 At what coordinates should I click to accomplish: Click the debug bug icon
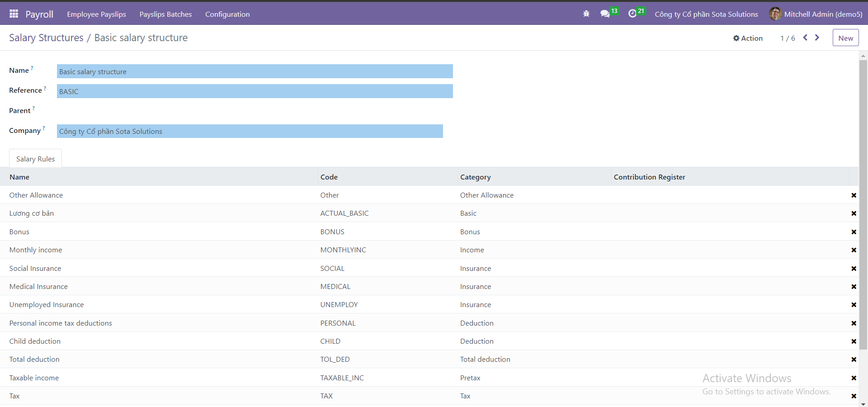(586, 14)
